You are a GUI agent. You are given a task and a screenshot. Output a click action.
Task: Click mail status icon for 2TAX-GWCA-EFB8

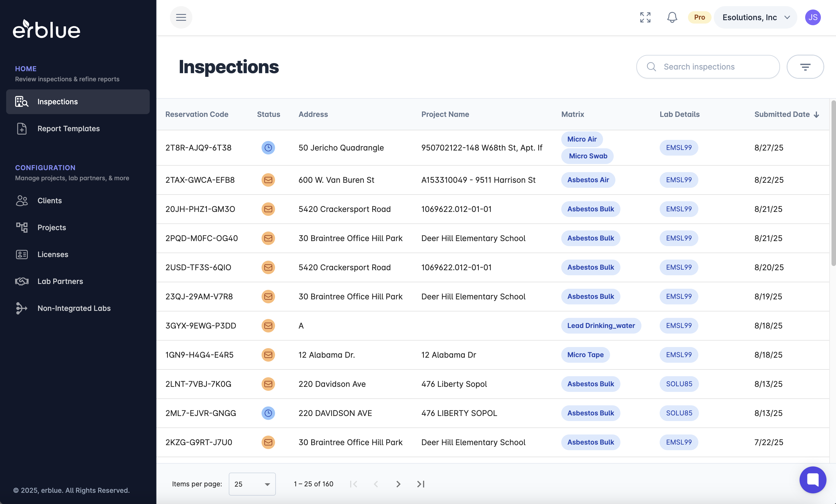268,180
